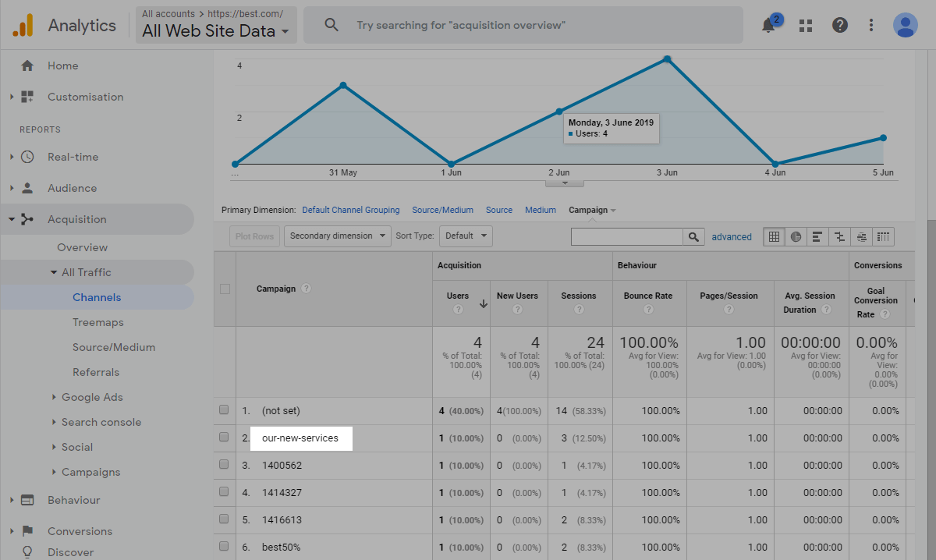Open Source/Medium report in sidebar
This screenshot has height=560, width=936.
point(114,347)
